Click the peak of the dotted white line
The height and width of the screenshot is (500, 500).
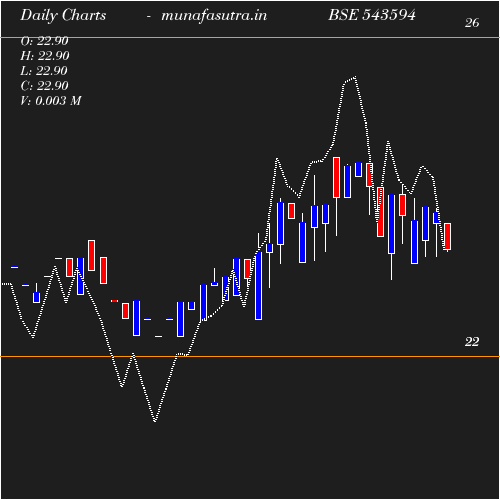click(x=355, y=77)
